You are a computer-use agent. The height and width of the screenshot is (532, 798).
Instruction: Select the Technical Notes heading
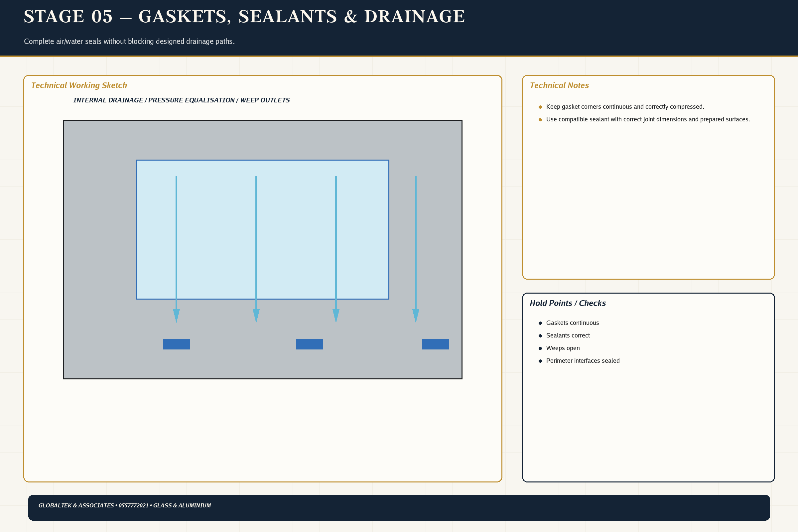coord(559,85)
